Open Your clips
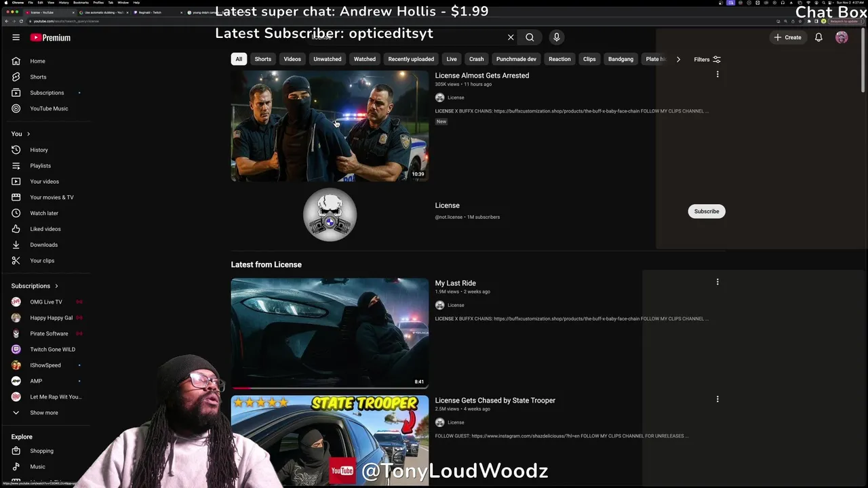Image resolution: width=868 pixels, height=488 pixels. click(x=45, y=260)
